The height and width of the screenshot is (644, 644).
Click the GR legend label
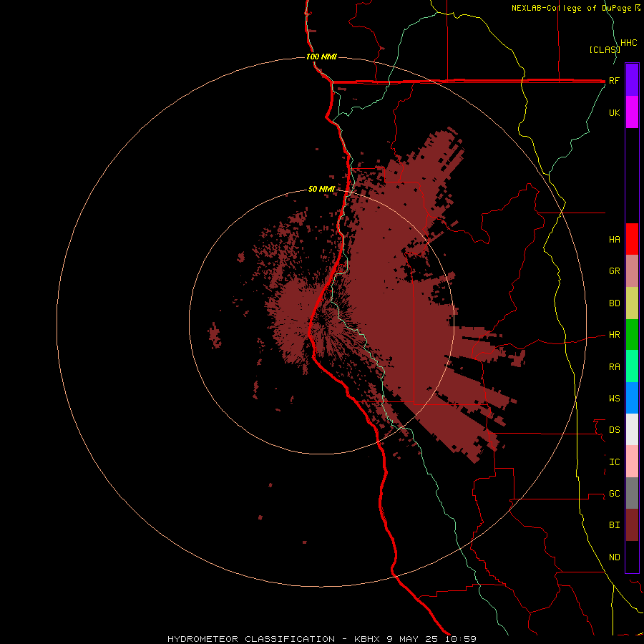point(614,271)
